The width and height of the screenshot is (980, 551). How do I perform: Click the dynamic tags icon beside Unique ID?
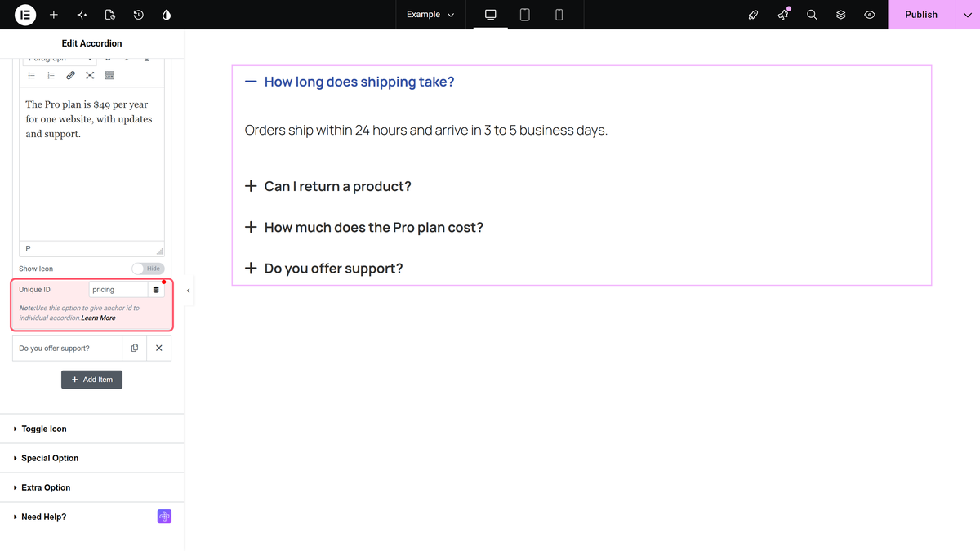[157, 290]
